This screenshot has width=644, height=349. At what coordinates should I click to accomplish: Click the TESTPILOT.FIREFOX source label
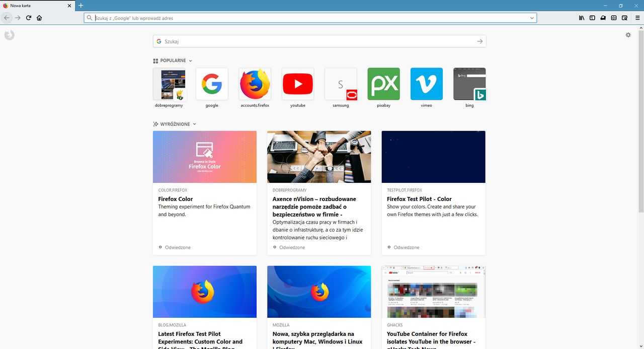[x=405, y=190]
